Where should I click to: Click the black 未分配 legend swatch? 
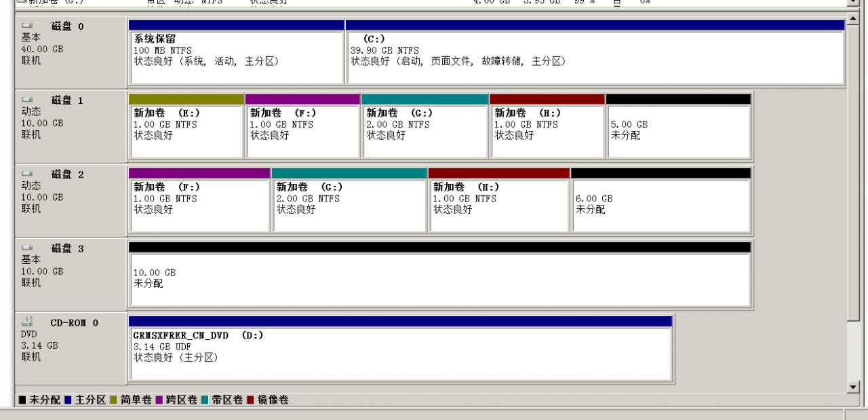(x=22, y=400)
